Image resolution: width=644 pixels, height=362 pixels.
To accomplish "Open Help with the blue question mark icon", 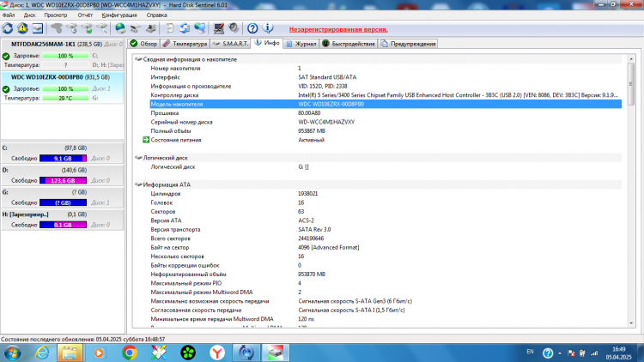I will [x=252, y=28].
